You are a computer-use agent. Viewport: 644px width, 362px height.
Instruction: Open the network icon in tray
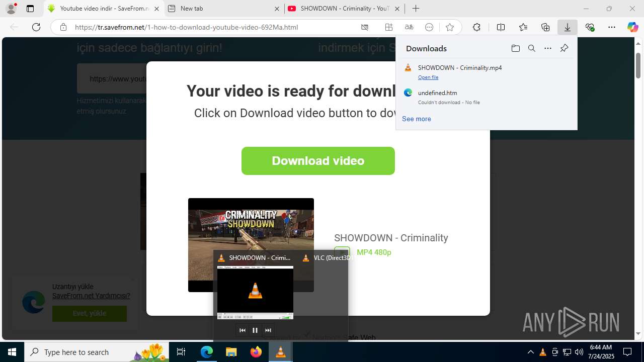(567, 352)
